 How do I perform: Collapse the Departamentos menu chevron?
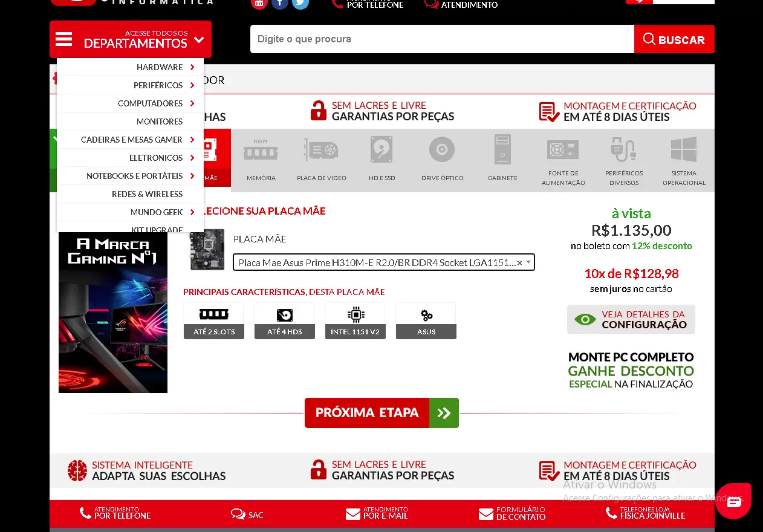pos(199,41)
